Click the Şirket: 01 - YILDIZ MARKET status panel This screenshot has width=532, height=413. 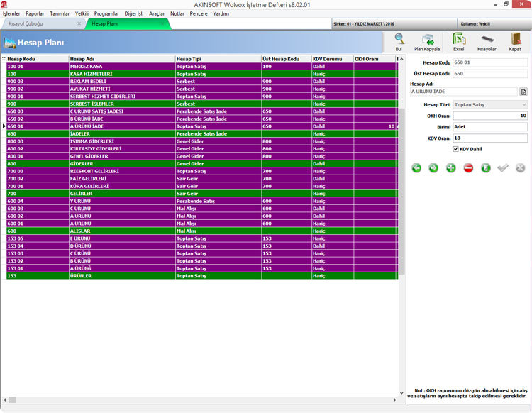[394, 23]
